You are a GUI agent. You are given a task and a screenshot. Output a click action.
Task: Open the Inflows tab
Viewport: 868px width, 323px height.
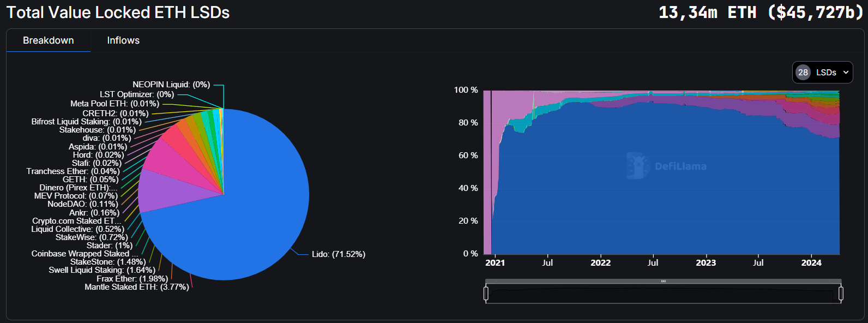point(123,40)
